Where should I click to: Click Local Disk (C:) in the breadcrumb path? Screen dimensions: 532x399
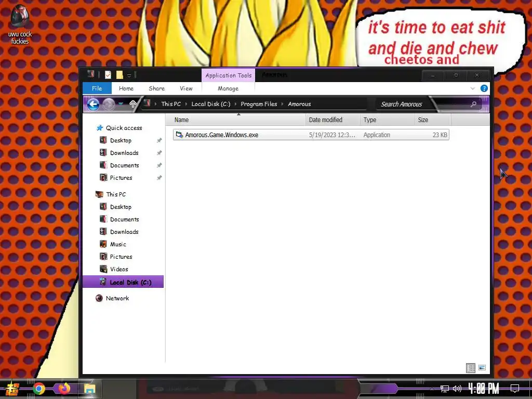(x=211, y=104)
